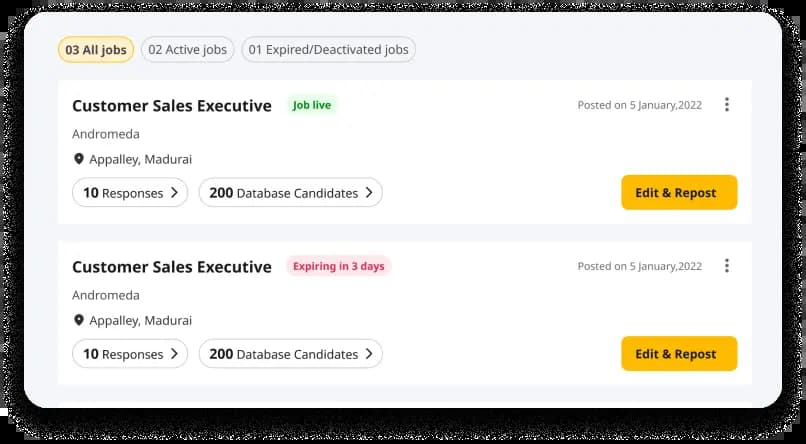
Task: Open the three-dot menu on the expiring job card
Action: pos(726,266)
